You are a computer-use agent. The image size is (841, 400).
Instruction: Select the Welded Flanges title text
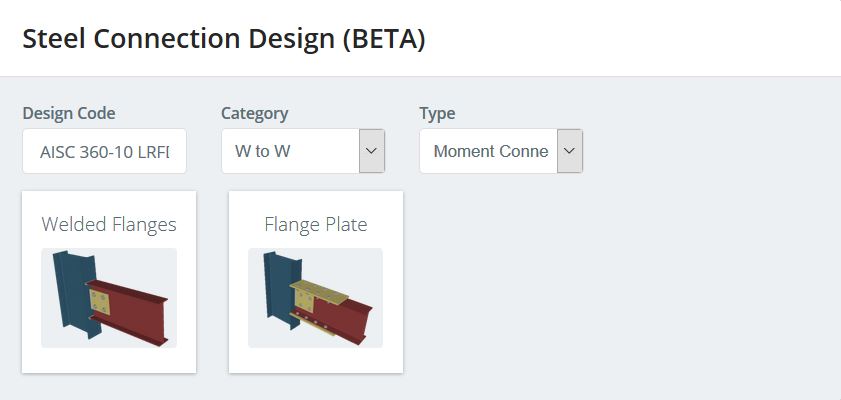point(109,224)
